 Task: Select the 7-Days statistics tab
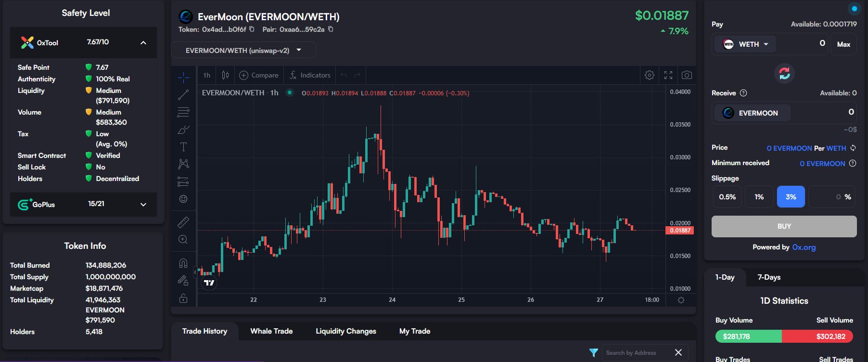[769, 277]
